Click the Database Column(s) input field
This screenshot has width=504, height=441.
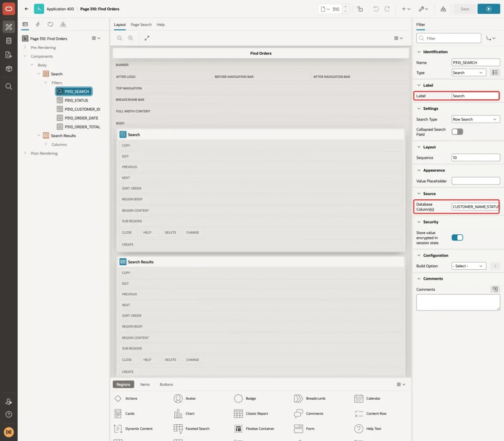[476, 207]
